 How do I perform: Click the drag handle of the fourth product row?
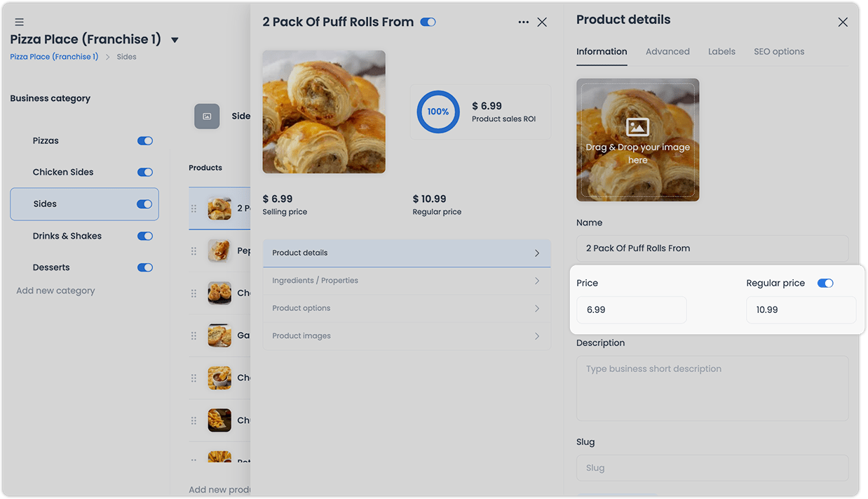pos(194,335)
